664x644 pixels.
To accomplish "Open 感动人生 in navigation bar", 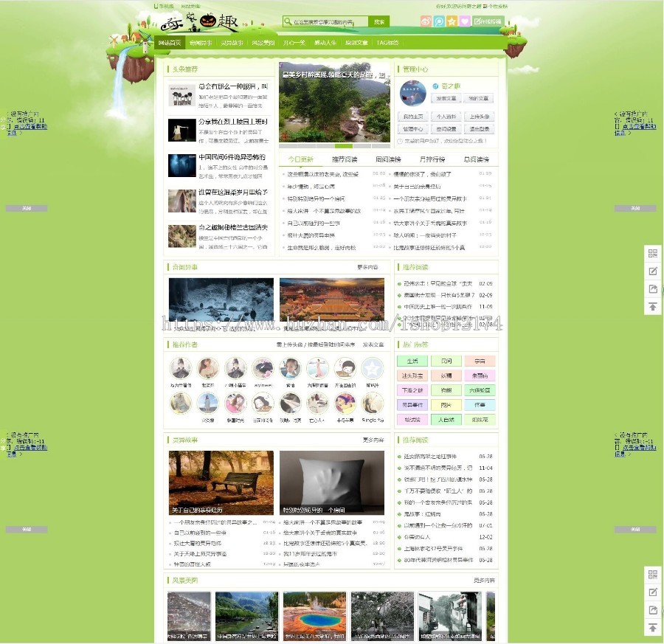I will pos(325,42).
